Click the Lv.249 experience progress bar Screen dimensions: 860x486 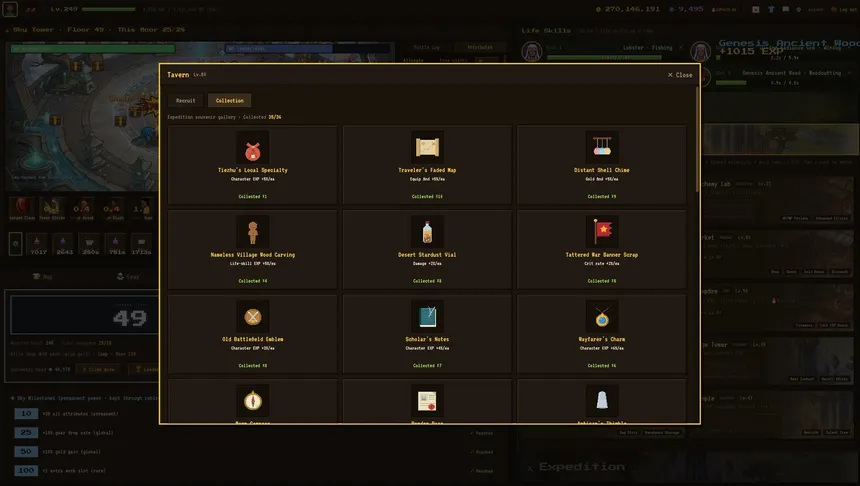(109, 9)
